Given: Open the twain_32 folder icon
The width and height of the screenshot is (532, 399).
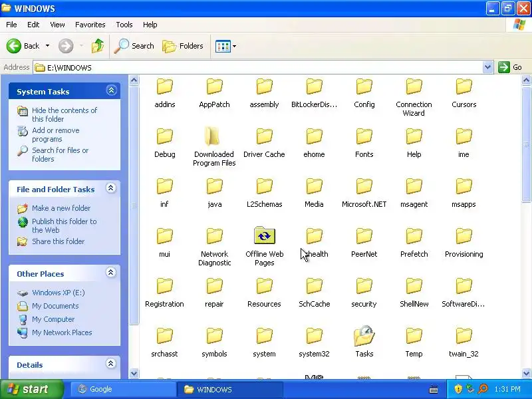Looking at the screenshot, I should tap(464, 336).
